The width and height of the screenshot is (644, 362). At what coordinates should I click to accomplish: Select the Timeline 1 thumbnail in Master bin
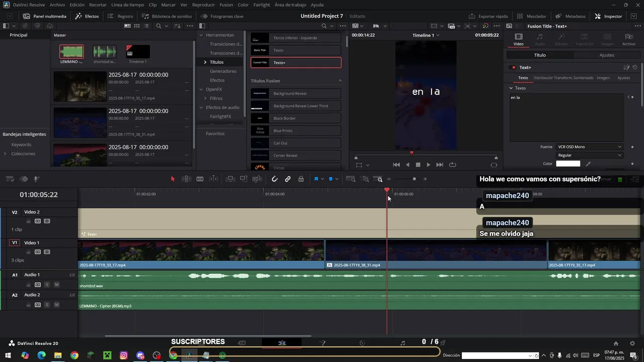pyautogui.click(x=138, y=52)
